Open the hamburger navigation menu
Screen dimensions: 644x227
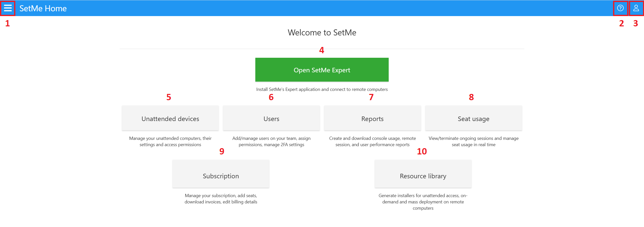point(8,8)
